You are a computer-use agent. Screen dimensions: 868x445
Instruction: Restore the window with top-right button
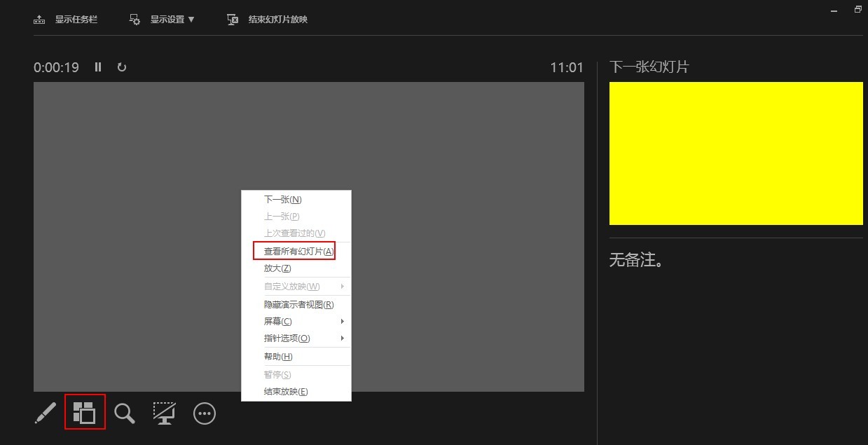pos(858,9)
